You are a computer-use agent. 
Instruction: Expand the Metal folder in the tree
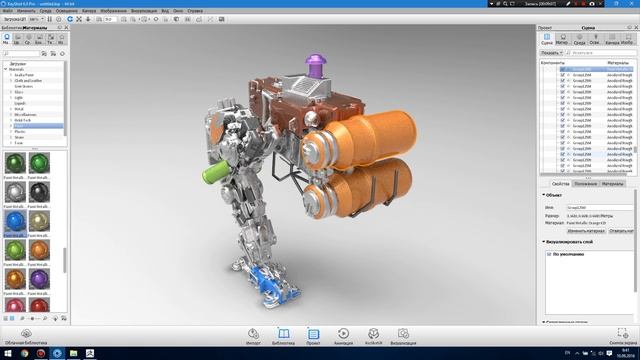pyautogui.click(x=11, y=109)
